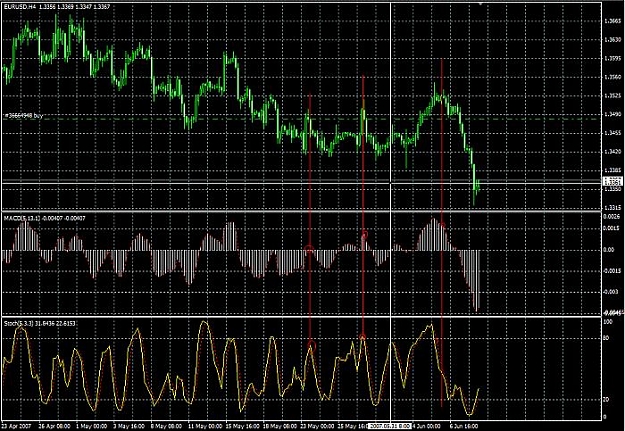Click the 1.3490 price axis label
Viewport: 625px width, 431px height.
[613, 114]
